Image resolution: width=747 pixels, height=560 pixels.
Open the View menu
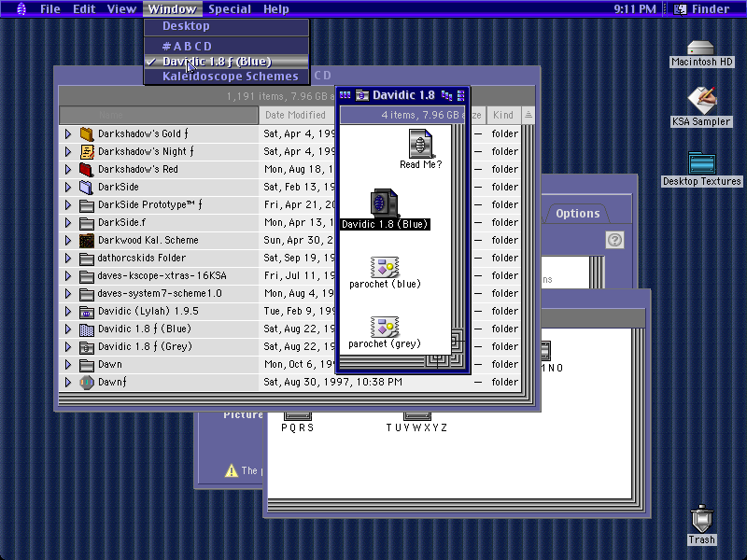[x=121, y=9]
